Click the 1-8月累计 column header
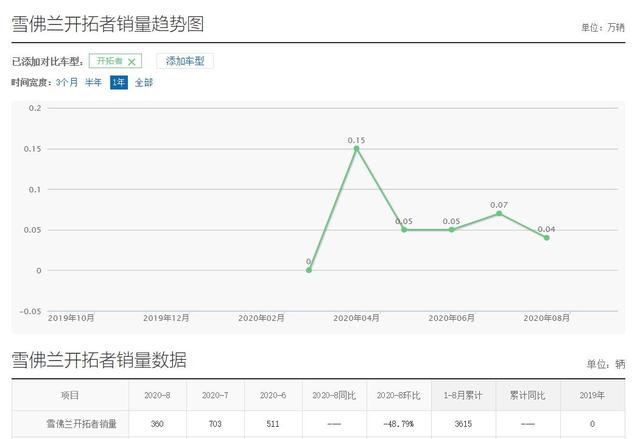The width and height of the screenshot is (640, 439). 463,395
